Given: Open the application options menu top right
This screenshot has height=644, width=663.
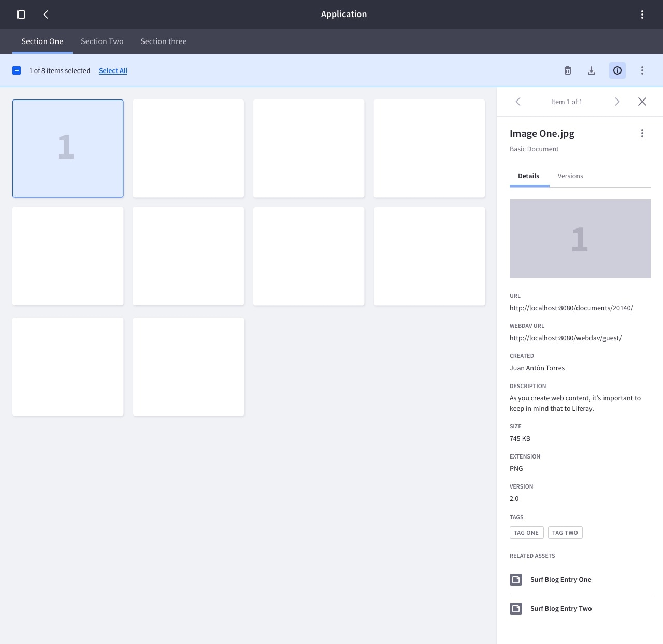Looking at the screenshot, I should (x=642, y=15).
